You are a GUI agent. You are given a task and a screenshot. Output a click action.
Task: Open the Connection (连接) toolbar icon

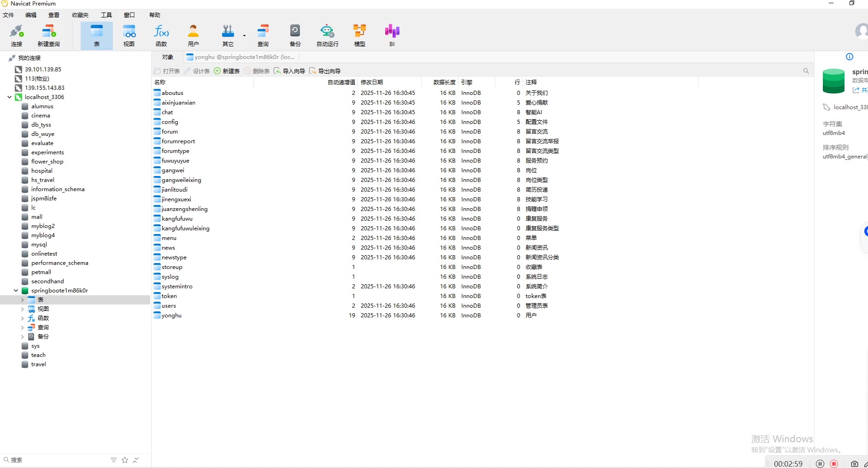point(17,35)
